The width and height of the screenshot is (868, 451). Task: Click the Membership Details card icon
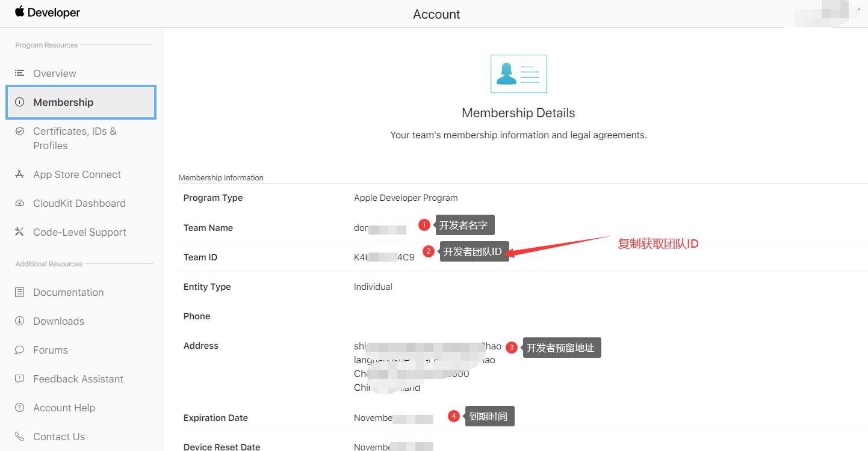519,74
